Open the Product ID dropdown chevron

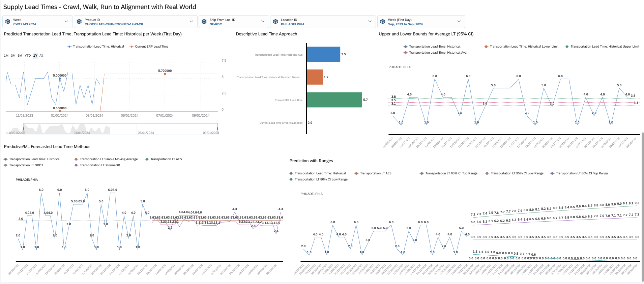click(x=191, y=22)
